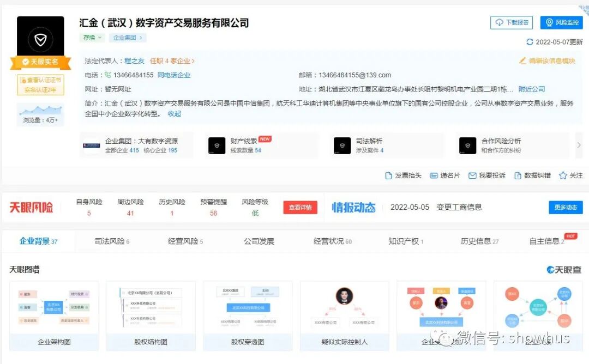589x364 pixels.
Task: Open 企业集团 大有数字资源 card
Action: coord(137,145)
